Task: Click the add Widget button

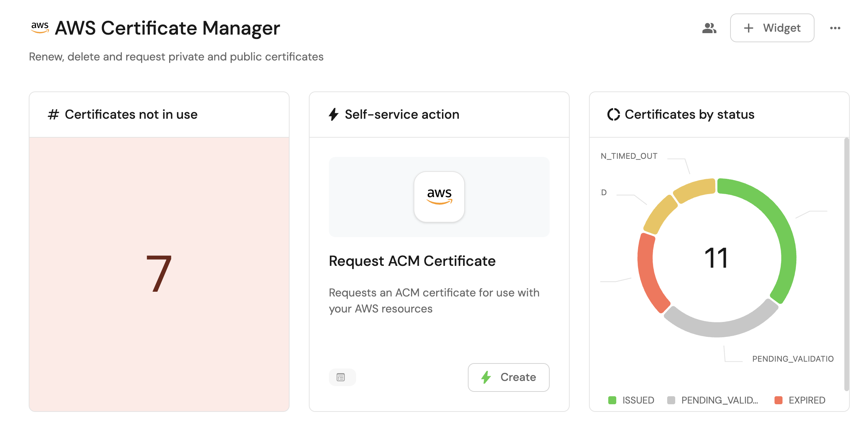Action: point(772,28)
